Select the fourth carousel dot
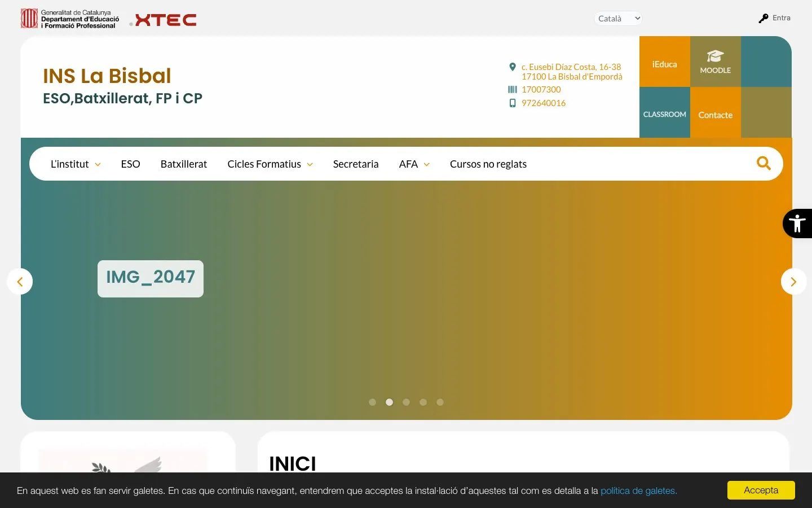The image size is (812, 508). 423,402
